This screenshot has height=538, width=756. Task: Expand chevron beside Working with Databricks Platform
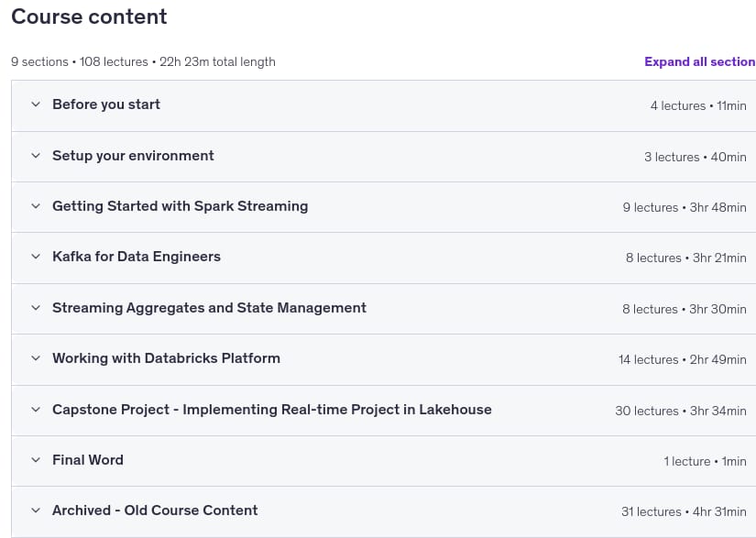tap(36, 358)
